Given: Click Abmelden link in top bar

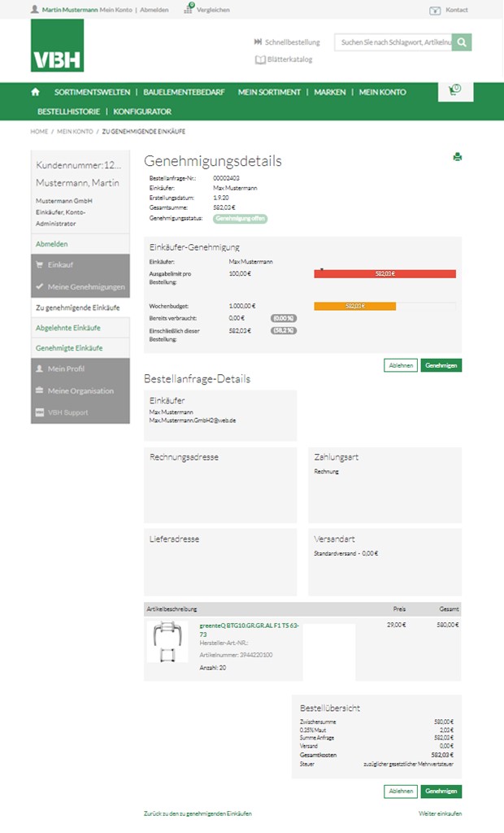Looking at the screenshot, I should (x=154, y=10).
